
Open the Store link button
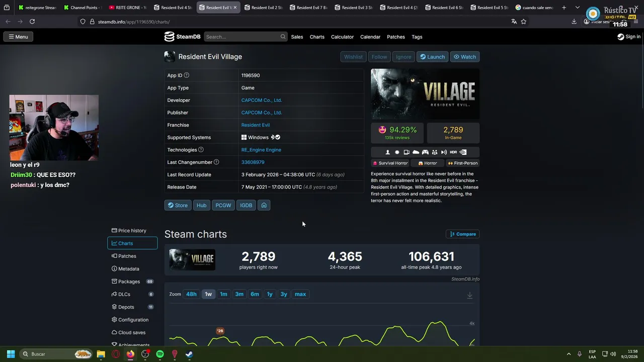(178, 205)
